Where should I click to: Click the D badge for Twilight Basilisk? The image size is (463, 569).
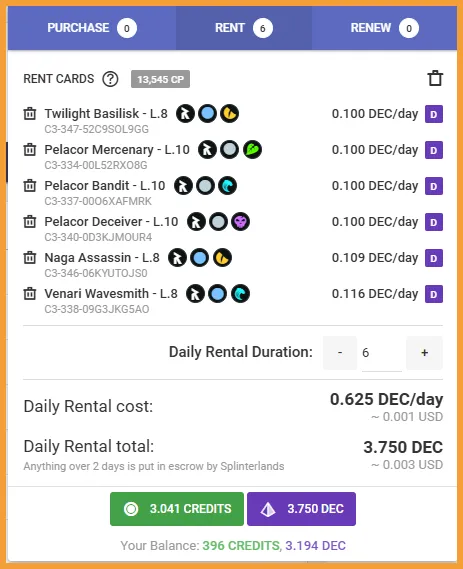(x=434, y=114)
